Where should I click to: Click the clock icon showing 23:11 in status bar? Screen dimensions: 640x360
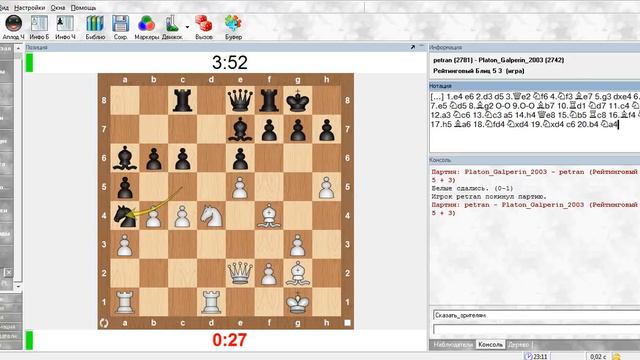click(529, 357)
